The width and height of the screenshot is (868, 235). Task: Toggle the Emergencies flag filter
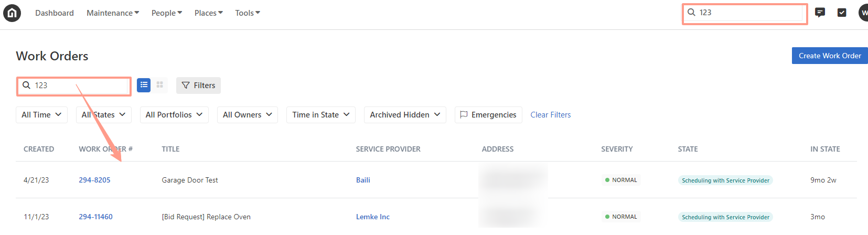[x=488, y=115]
